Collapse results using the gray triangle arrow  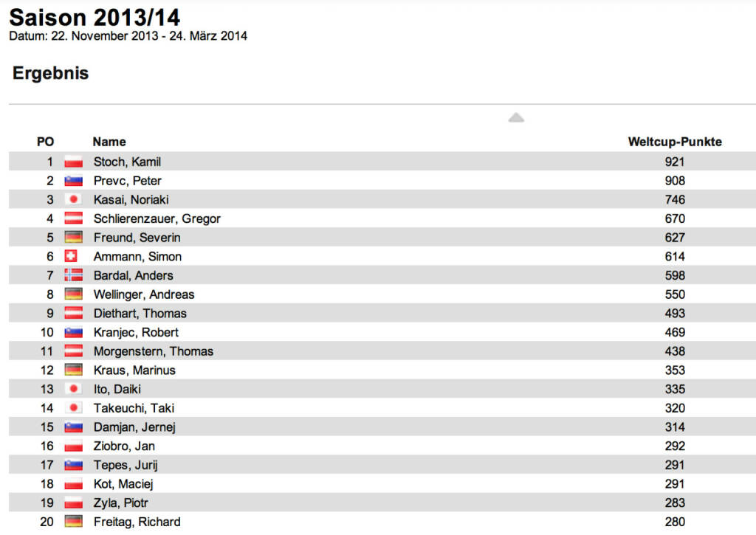click(x=516, y=117)
